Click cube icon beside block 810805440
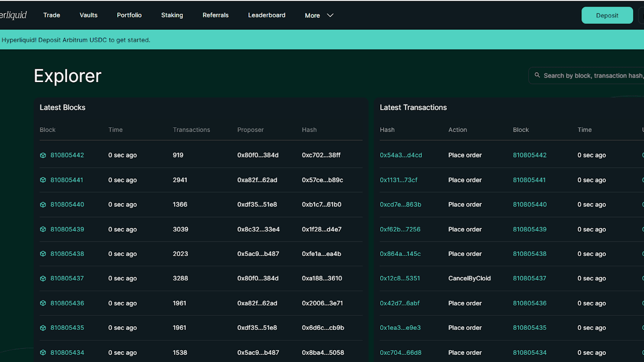This screenshot has height=362, width=644. click(x=43, y=205)
